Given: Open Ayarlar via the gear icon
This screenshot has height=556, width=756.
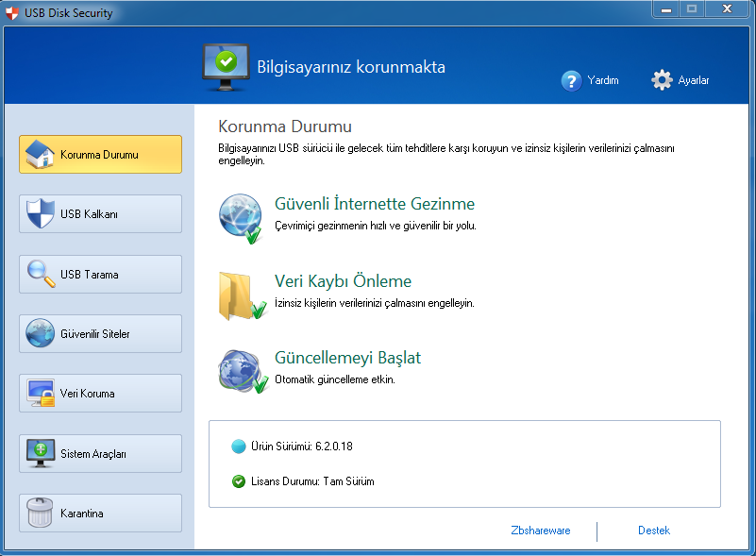Looking at the screenshot, I should coord(662,80).
